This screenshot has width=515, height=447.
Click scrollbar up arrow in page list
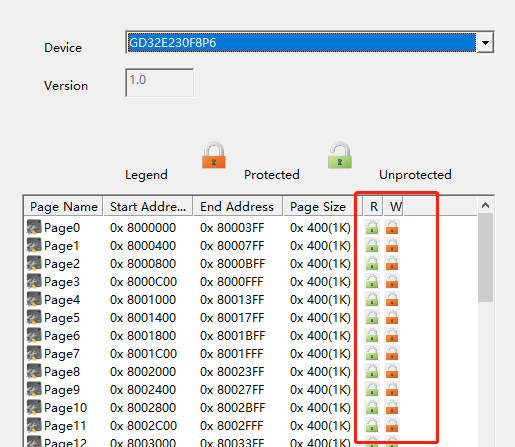click(485, 205)
